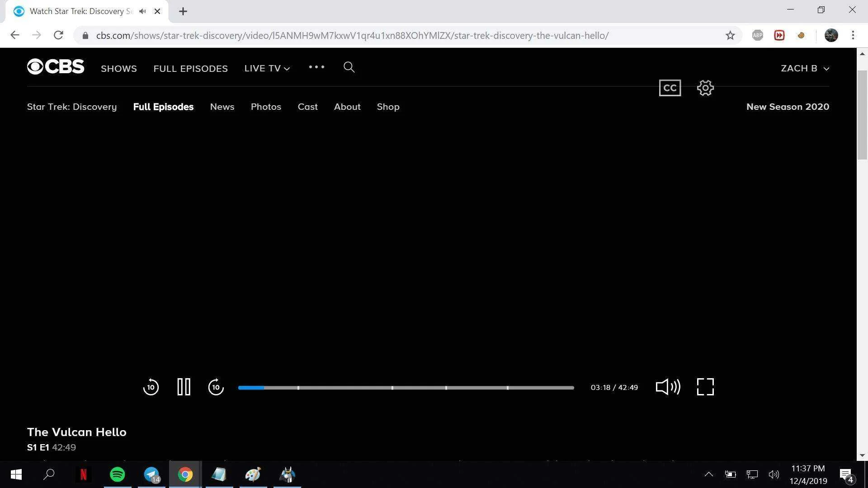Switch to the News tab
The width and height of the screenshot is (868, 488).
point(222,107)
